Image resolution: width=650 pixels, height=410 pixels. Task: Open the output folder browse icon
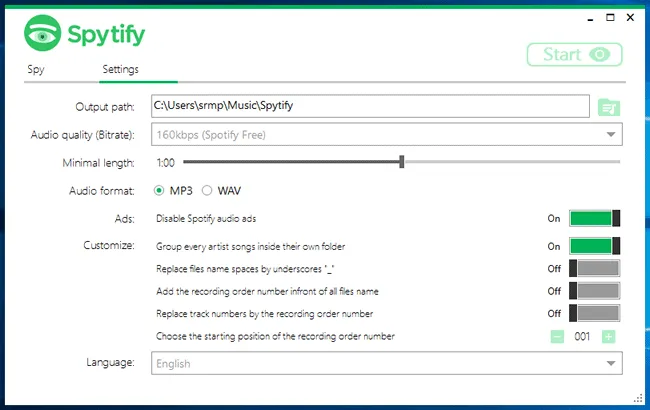coord(608,107)
